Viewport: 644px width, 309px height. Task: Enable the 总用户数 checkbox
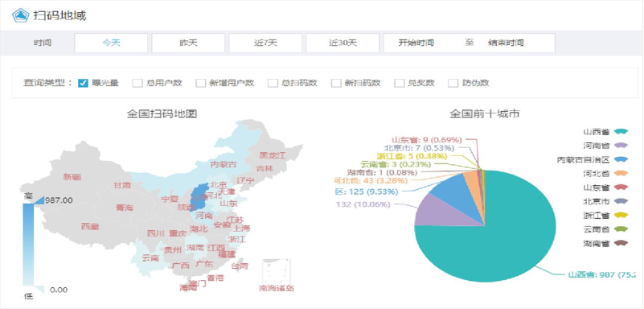(137, 83)
